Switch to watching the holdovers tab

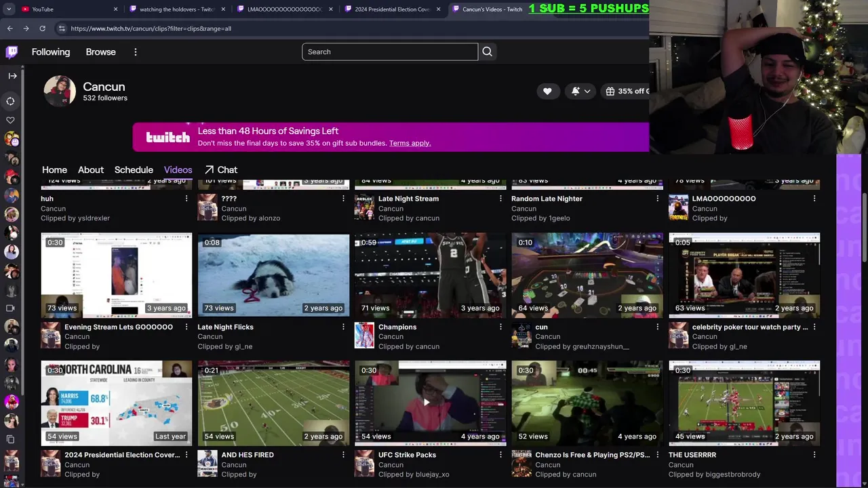(x=176, y=9)
